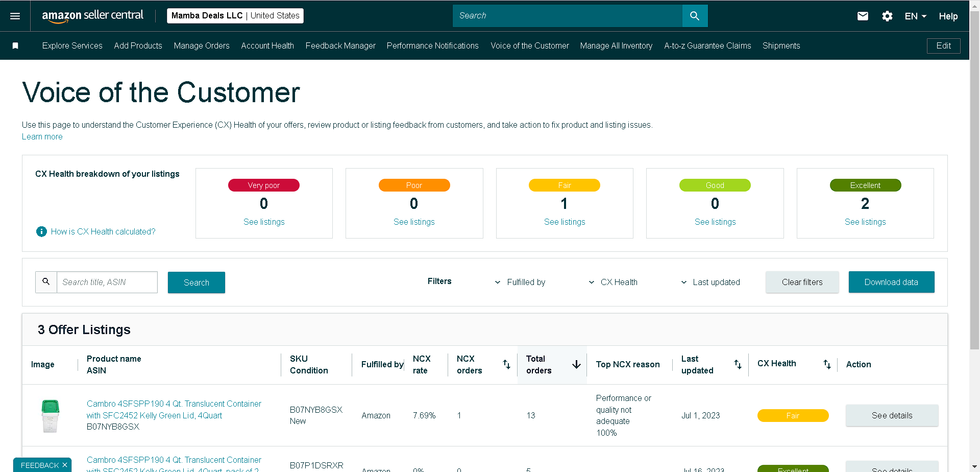Go to Manage All Inventory

pyautogui.click(x=617, y=45)
